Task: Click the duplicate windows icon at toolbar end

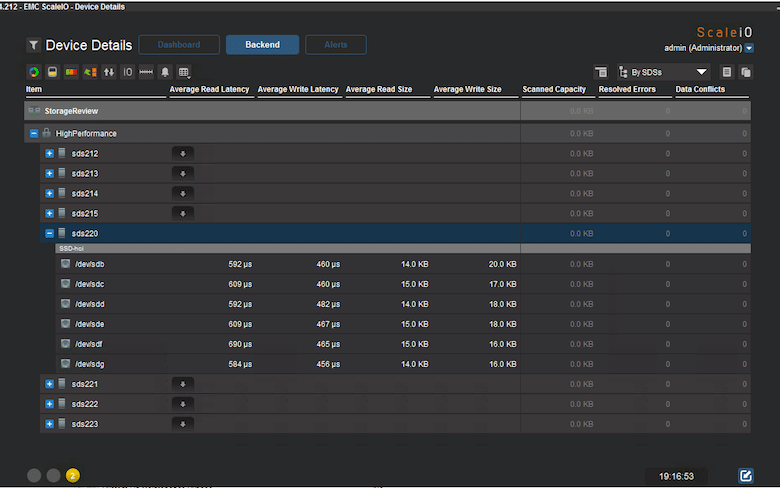Action: [746, 72]
